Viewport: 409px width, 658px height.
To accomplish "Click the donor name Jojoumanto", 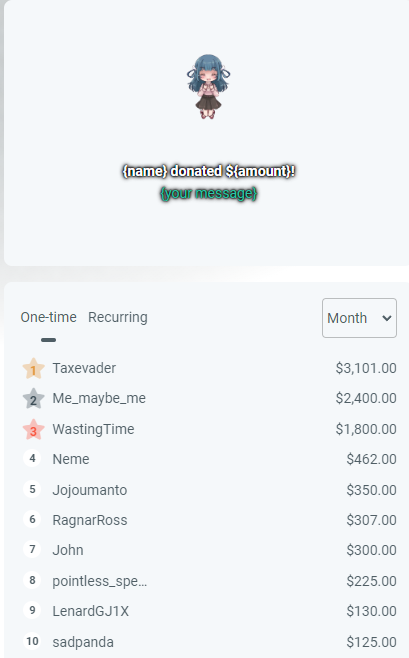I will pyautogui.click(x=90, y=490).
